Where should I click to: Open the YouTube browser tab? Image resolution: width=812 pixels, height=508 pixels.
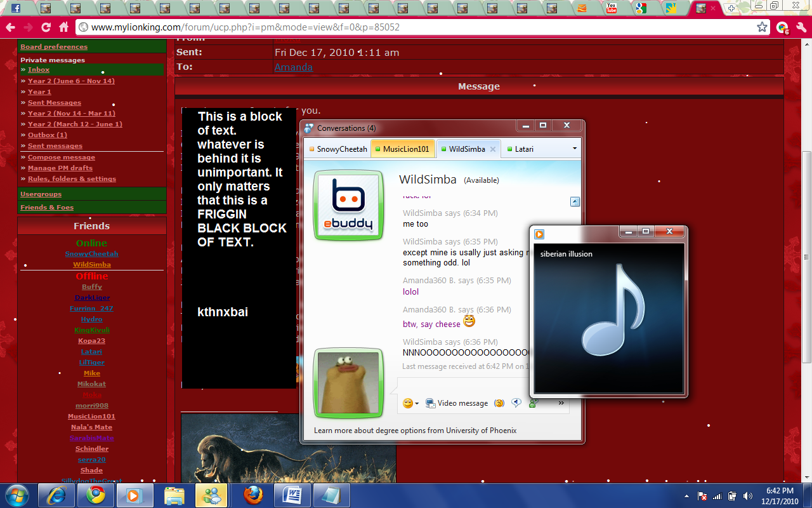(612, 8)
